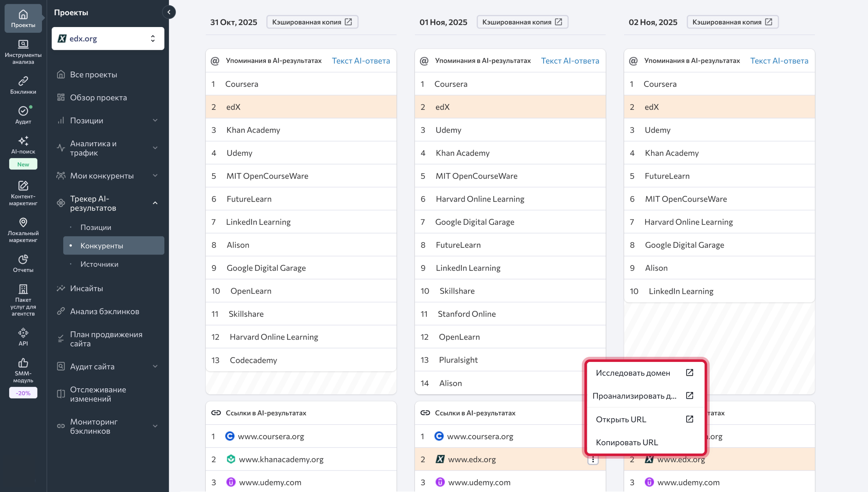The width and height of the screenshot is (868, 492).
Task: Go to Отчеты reports icon
Action: click(x=23, y=263)
